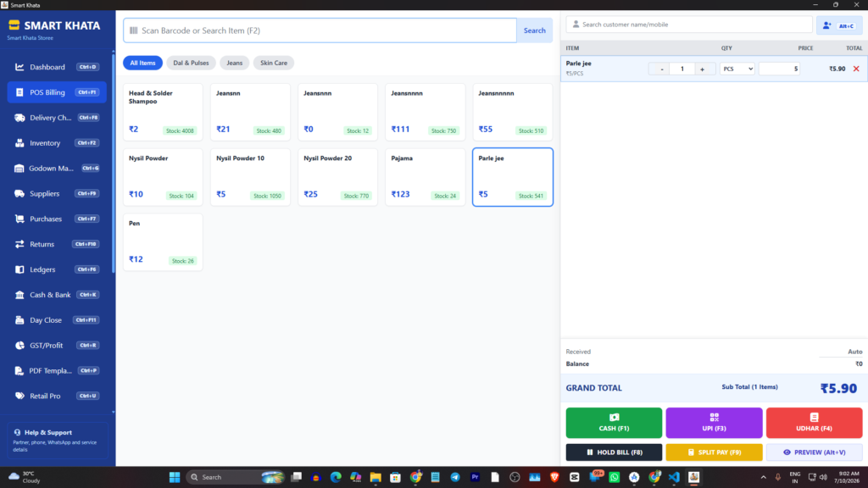Click the add customer Alt+C button

click(839, 25)
